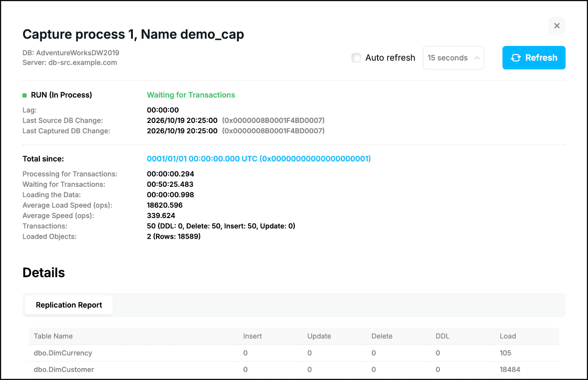Screen dimensions: 588x380
Task: Select the Average Load Speed value 18620.596
Action: [x=165, y=205]
